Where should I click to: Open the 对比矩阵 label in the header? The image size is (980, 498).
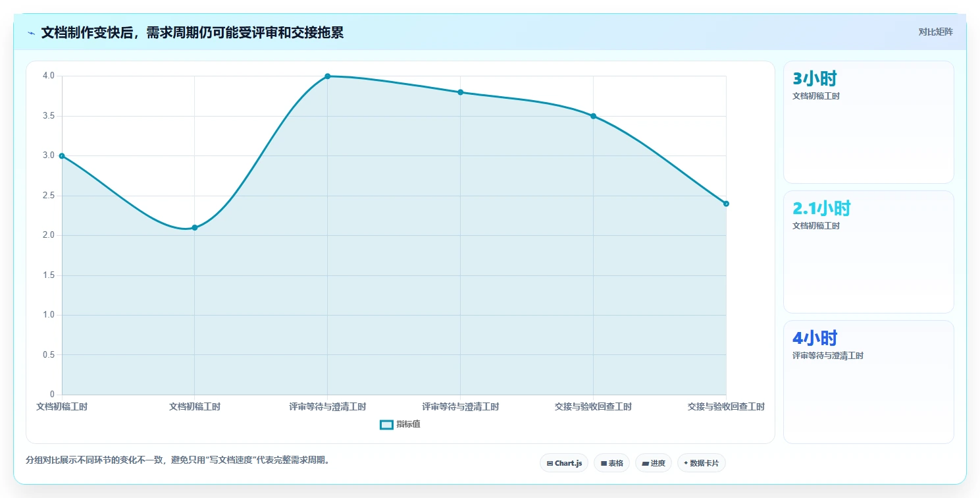pos(935,32)
